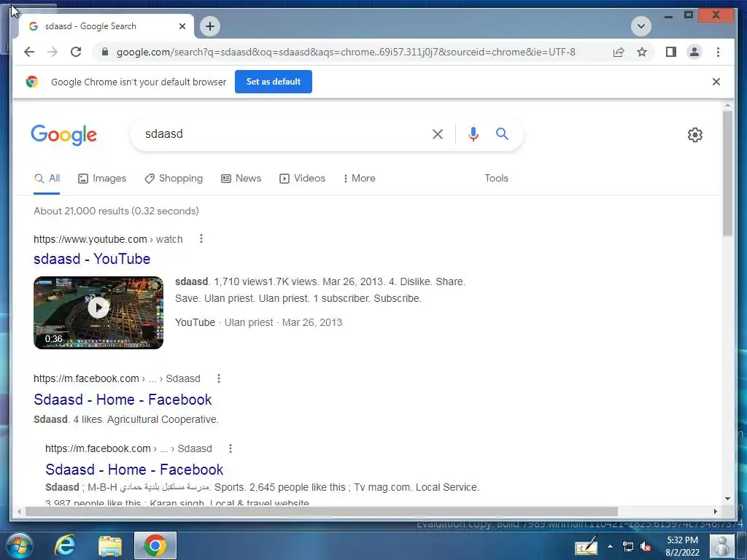The image size is (747, 560).
Task: Open Google search settings gear
Action: (x=694, y=135)
